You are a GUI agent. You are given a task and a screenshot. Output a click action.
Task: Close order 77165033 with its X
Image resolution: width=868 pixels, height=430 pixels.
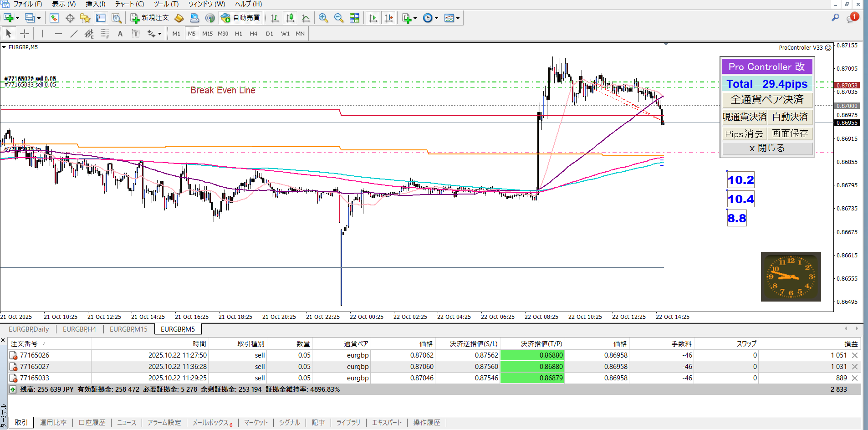pyautogui.click(x=855, y=378)
